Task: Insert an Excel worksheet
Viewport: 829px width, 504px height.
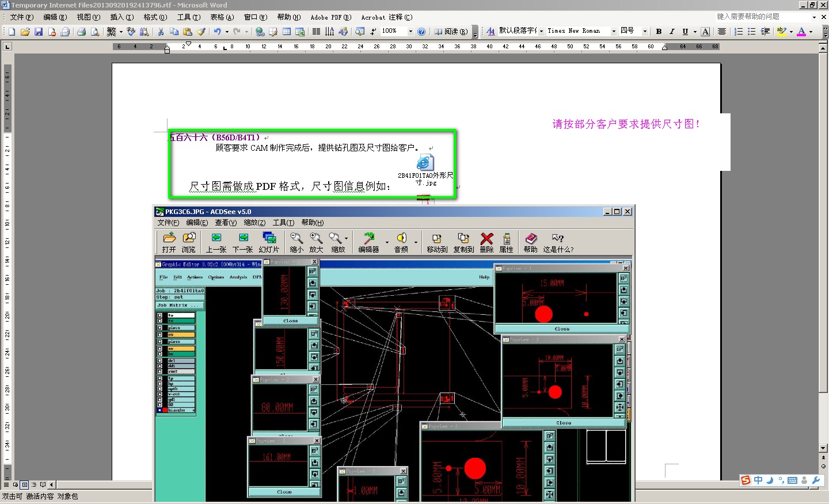Action: [300, 32]
